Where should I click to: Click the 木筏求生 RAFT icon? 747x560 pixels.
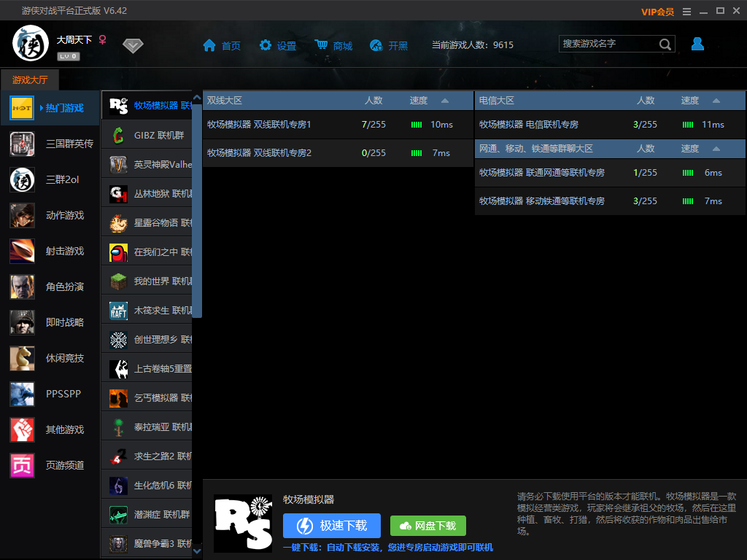tap(119, 311)
